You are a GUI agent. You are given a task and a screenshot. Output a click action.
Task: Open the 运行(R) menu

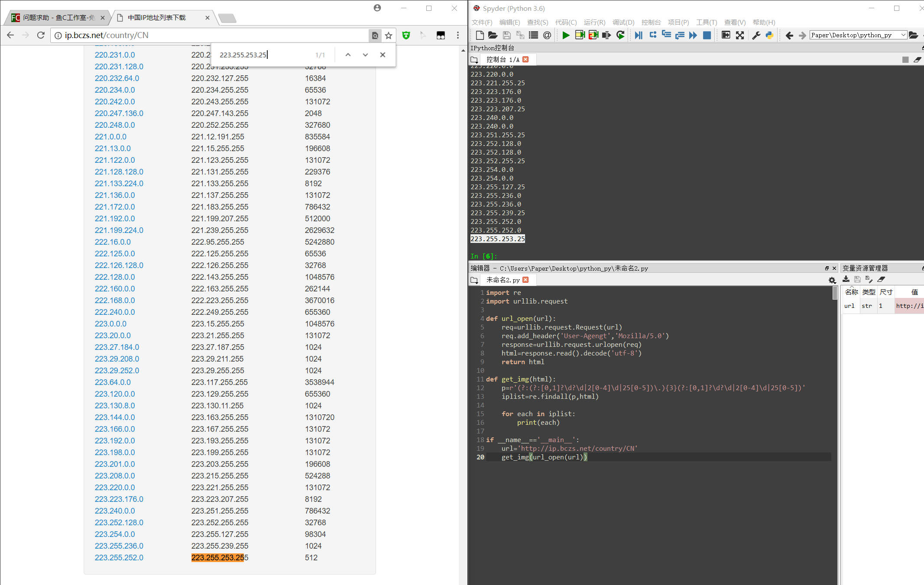tap(594, 22)
